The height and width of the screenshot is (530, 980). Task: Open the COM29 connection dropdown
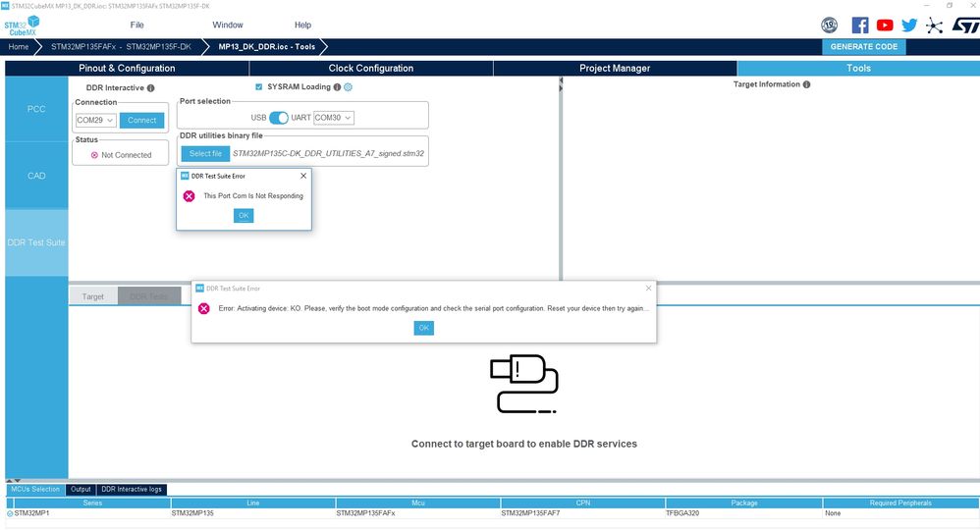click(x=96, y=120)
